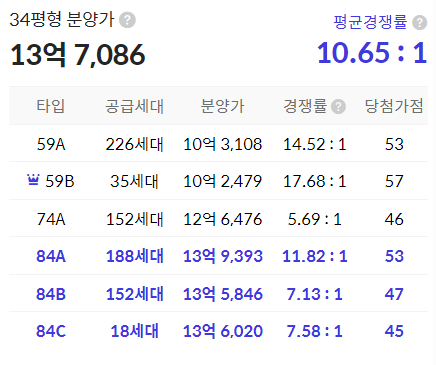Click score 45 in 84C row
436x365 pixels.
pyautogui.click(x=394, y=331)
